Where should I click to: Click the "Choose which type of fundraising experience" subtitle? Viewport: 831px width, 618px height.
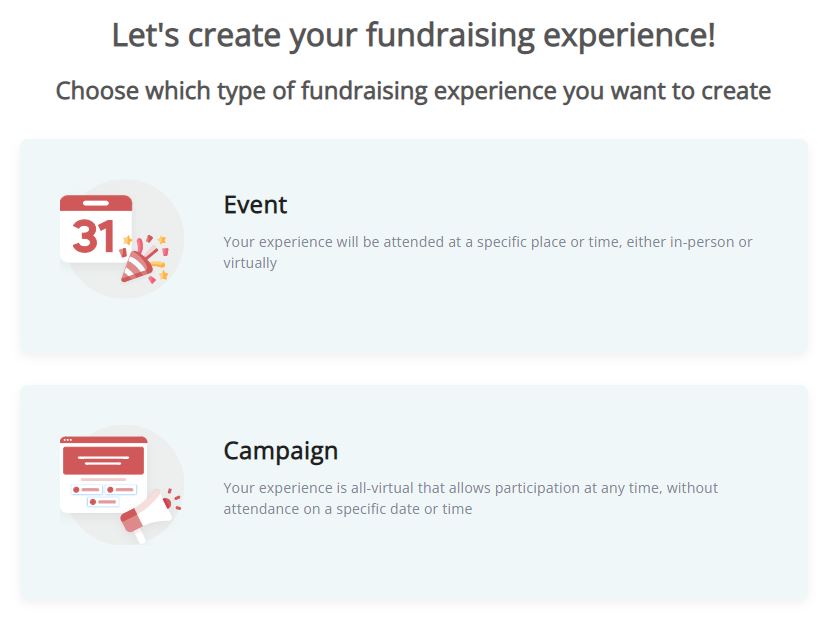point(413,91)
